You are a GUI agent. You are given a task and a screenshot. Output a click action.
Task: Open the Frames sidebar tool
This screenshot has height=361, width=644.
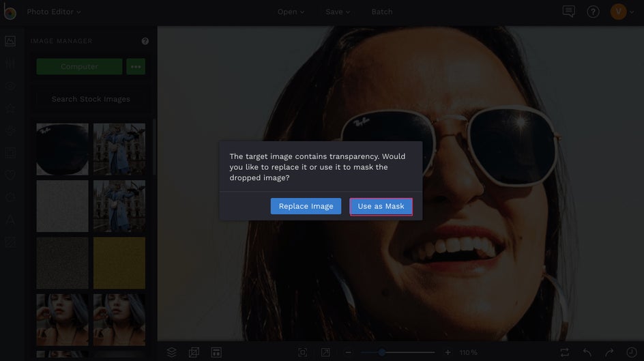[x=10, y=153]
